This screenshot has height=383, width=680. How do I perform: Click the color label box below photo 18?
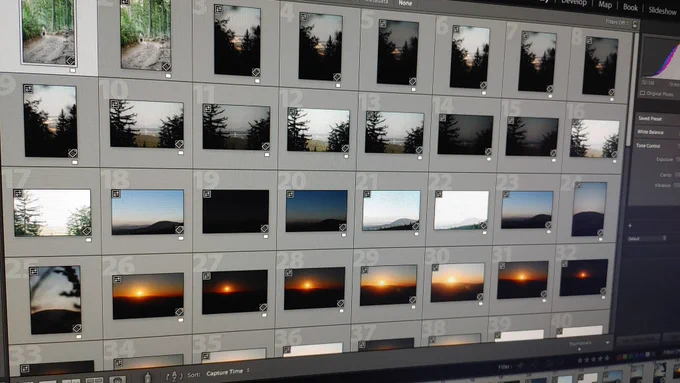[x=180, y=238]
